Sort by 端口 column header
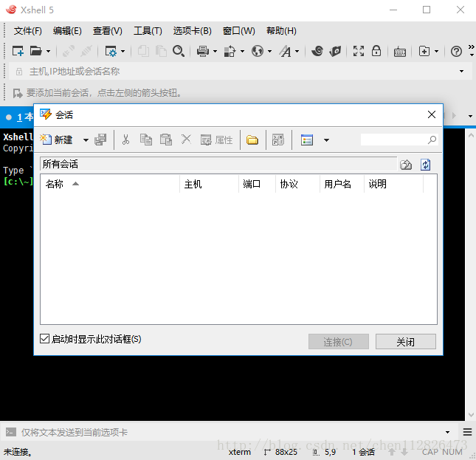This screenshot has height=460, width=476. point(257,184)
